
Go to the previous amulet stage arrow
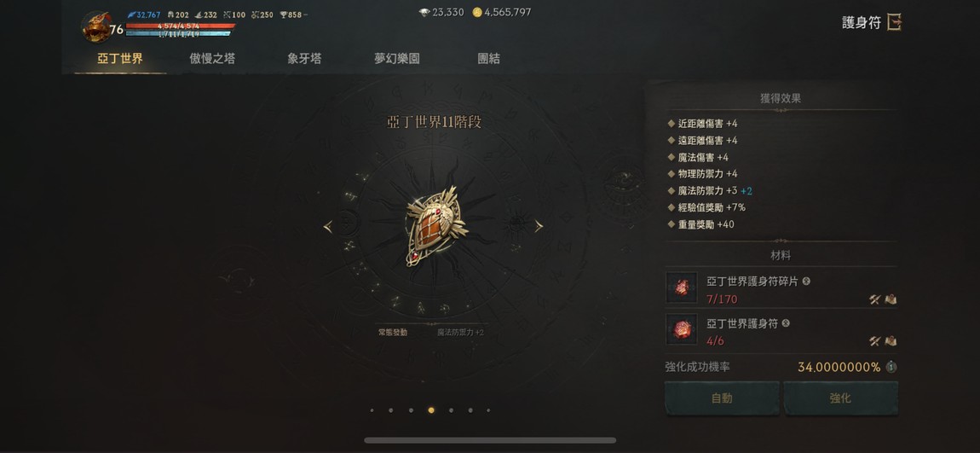327,227
